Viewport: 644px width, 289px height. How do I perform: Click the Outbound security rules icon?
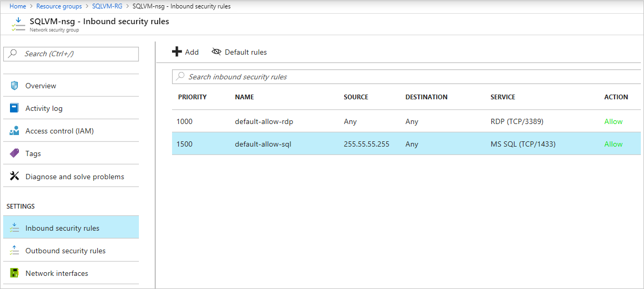[x=14, y=251]
